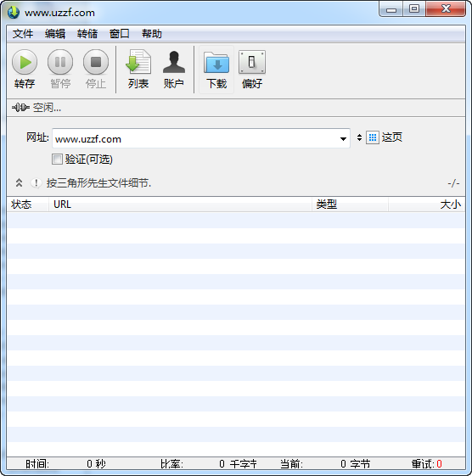Enable the 验证(可选) checkbox
Image resolution: width=472 pixels, height=476 pixels.
pos(57,159)
